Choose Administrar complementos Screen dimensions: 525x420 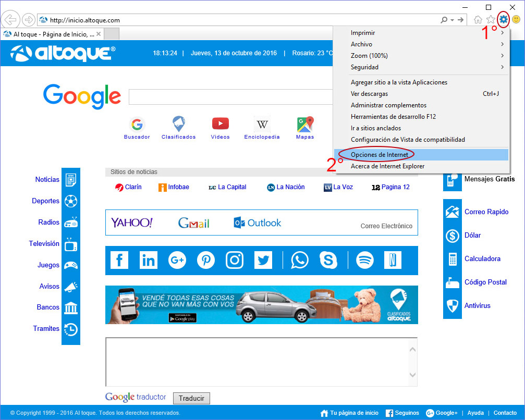point(421,105)
